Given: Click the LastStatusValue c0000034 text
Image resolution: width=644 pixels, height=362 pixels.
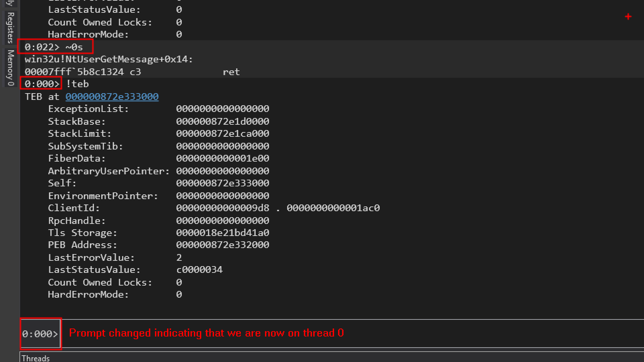Looking at the screenshot, I should (x=199, y=270).
